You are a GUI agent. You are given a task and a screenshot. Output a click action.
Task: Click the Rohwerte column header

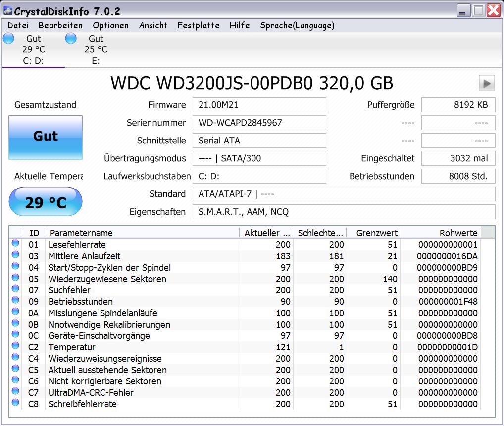tap(440, 233)
